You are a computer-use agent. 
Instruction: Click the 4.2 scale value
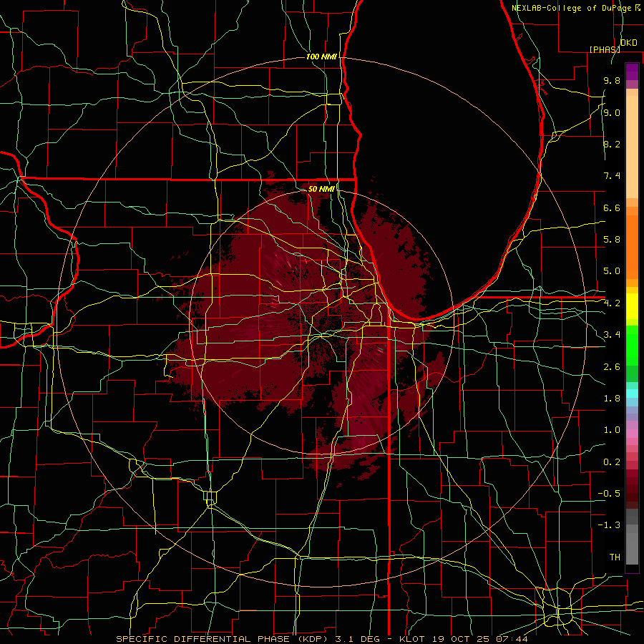(612, 303)
